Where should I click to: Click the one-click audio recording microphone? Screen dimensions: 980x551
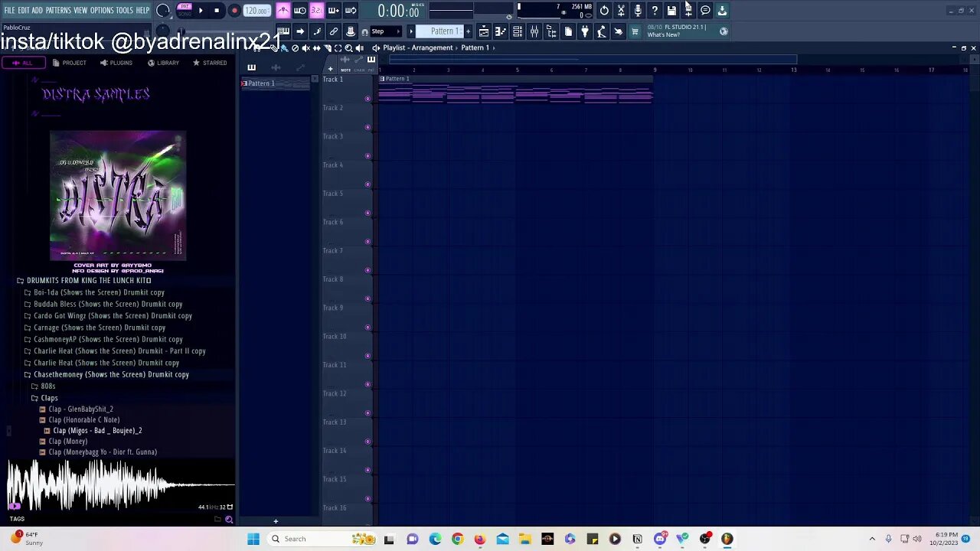638,11
